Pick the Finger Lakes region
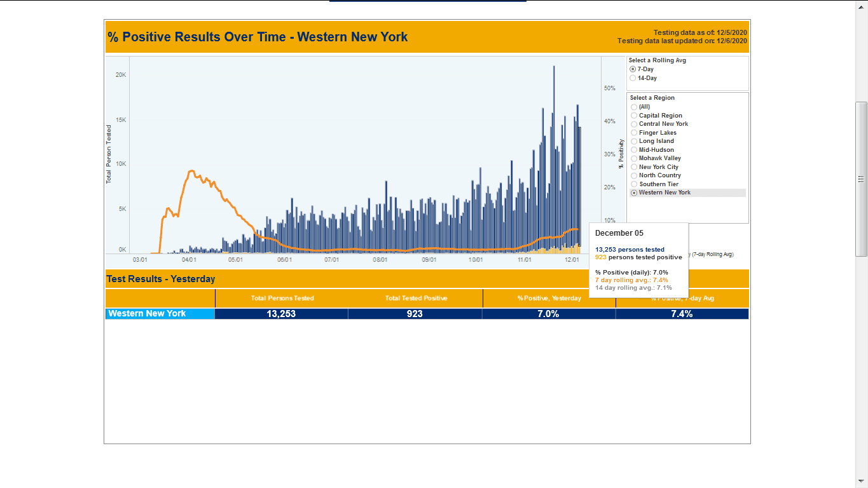Viewport: 868px width, 488px height. (x=634, y=133)
